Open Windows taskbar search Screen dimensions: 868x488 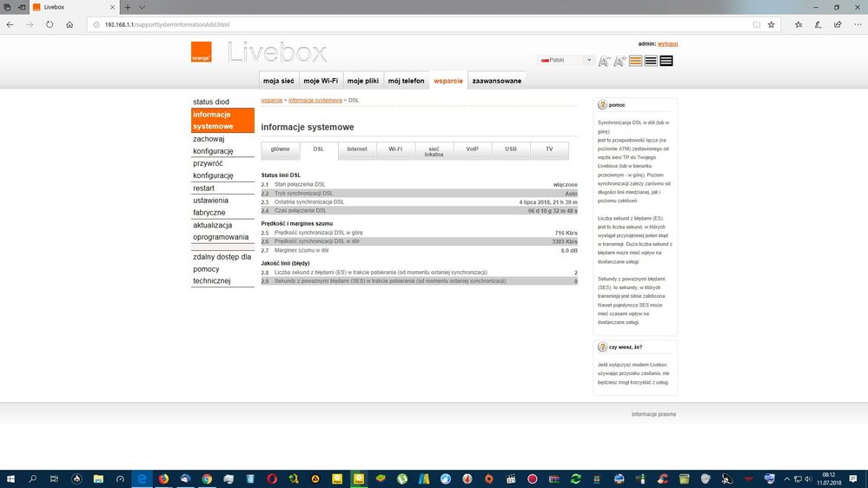click(32, 479)
